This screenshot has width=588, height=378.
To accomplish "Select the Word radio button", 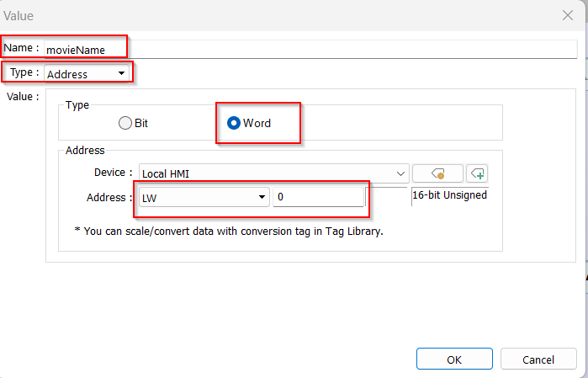I will (234, 123).
